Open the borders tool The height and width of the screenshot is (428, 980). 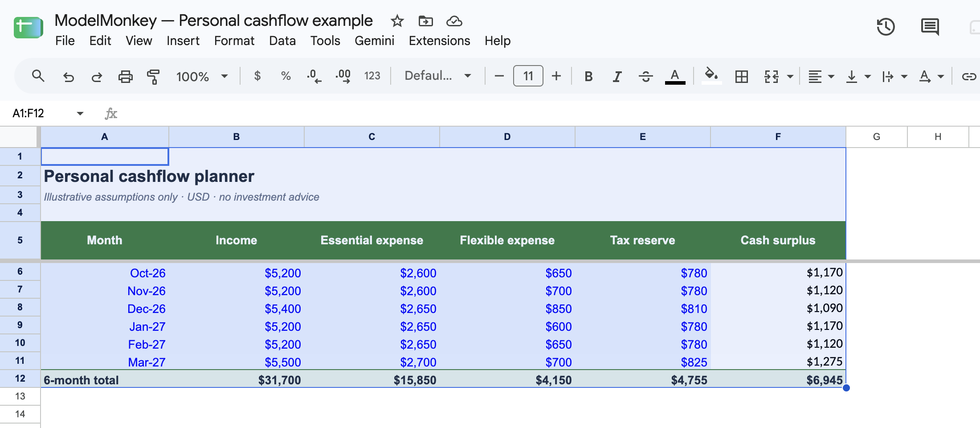[742, 77]
